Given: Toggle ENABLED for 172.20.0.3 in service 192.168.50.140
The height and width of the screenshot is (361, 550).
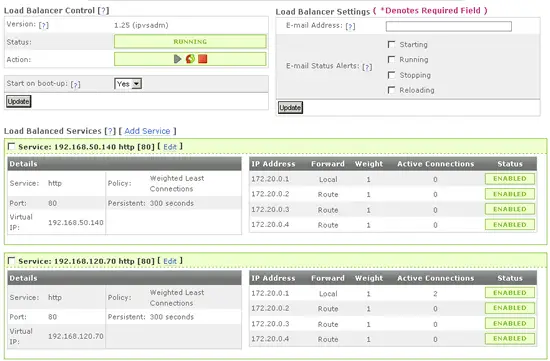Looking at the screenshot, I should 510,209.
